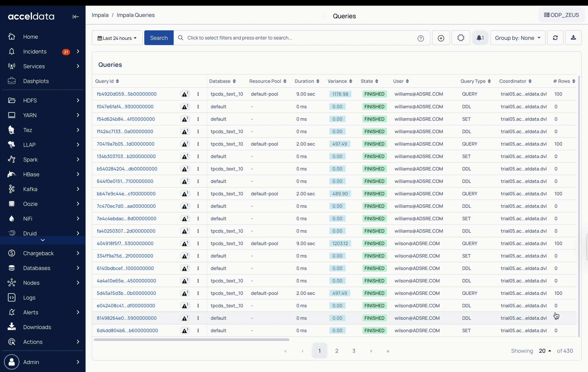Click the warning badge on query 70419a7b05
588x372 pixels.
point(185,144)
